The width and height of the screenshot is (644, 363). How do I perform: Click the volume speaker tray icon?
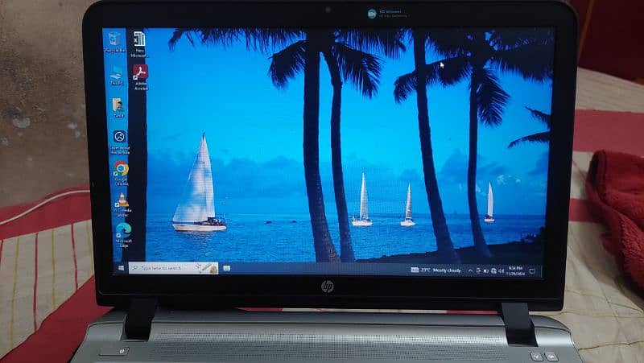[x=501, y=270]
